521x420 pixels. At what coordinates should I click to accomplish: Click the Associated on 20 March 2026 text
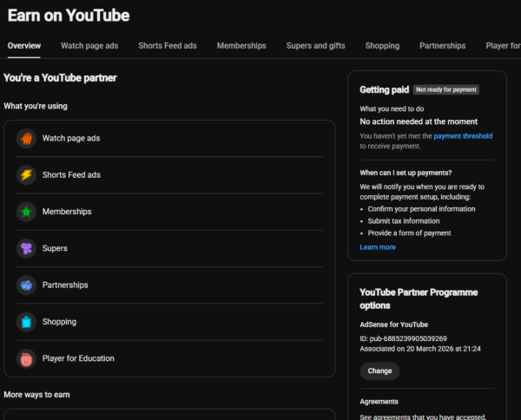(420, 349)
